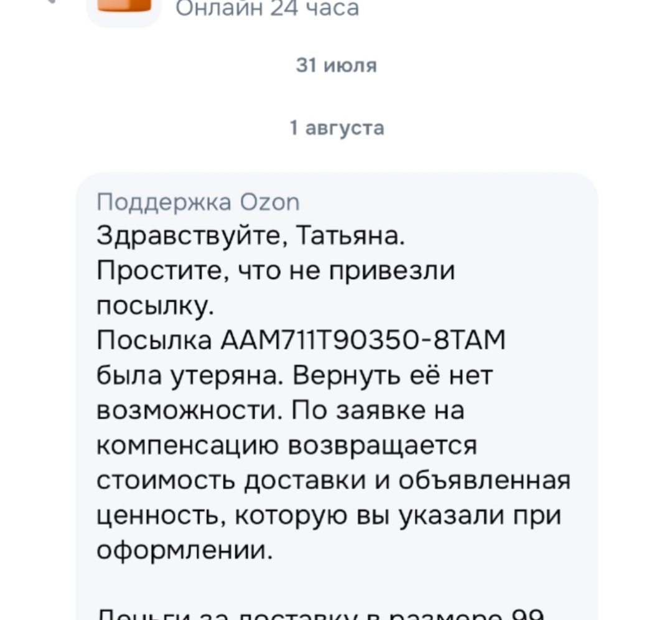Tap the "Поддержка Ozon" sender label

click(198, 202)
